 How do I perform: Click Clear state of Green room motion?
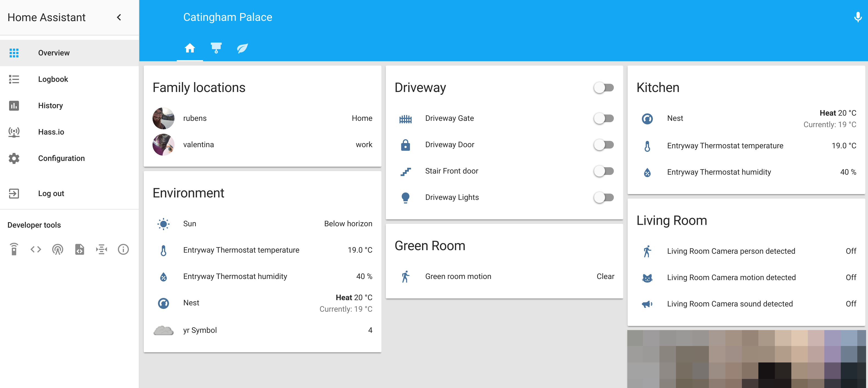tap(606, 277)
